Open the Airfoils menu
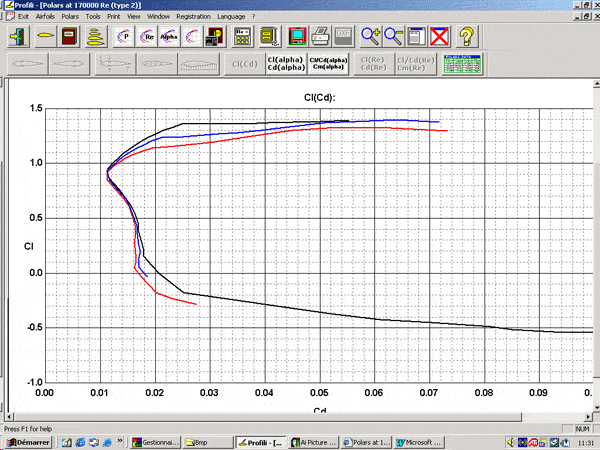Screen dimensions: 600x450 [x=47, y=17]
